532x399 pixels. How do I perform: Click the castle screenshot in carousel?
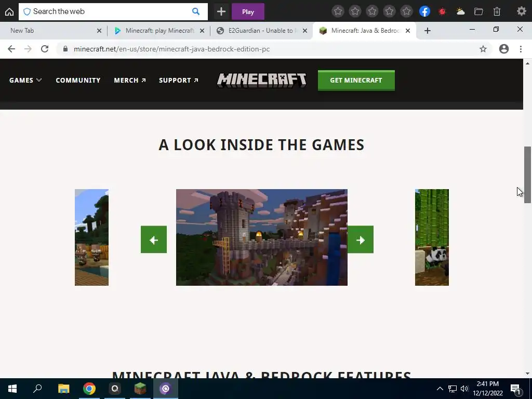click(x=262, y=237)
